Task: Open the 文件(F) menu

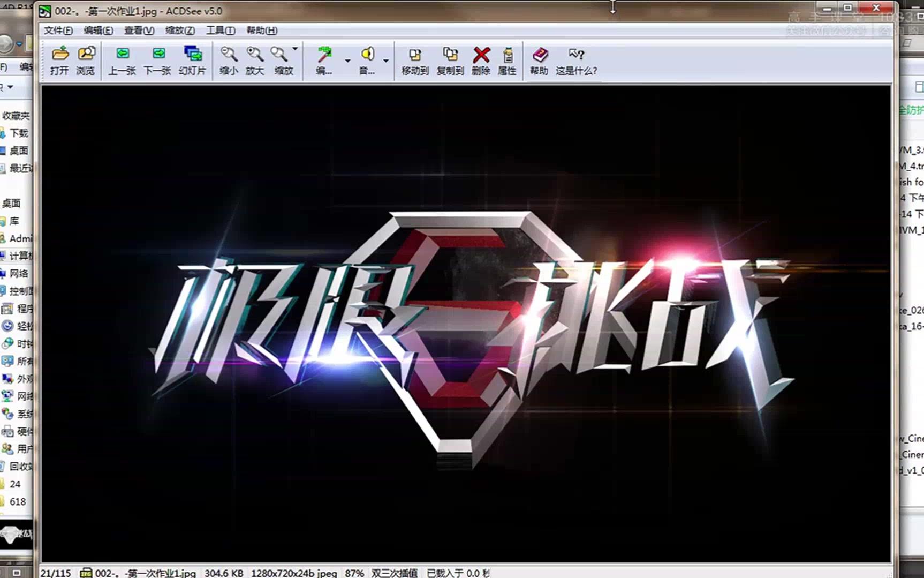Action: [58, 31]
